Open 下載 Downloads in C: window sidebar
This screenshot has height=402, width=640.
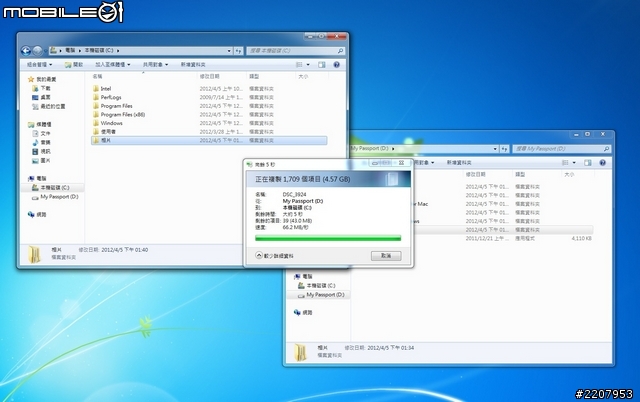pos(41,88)
